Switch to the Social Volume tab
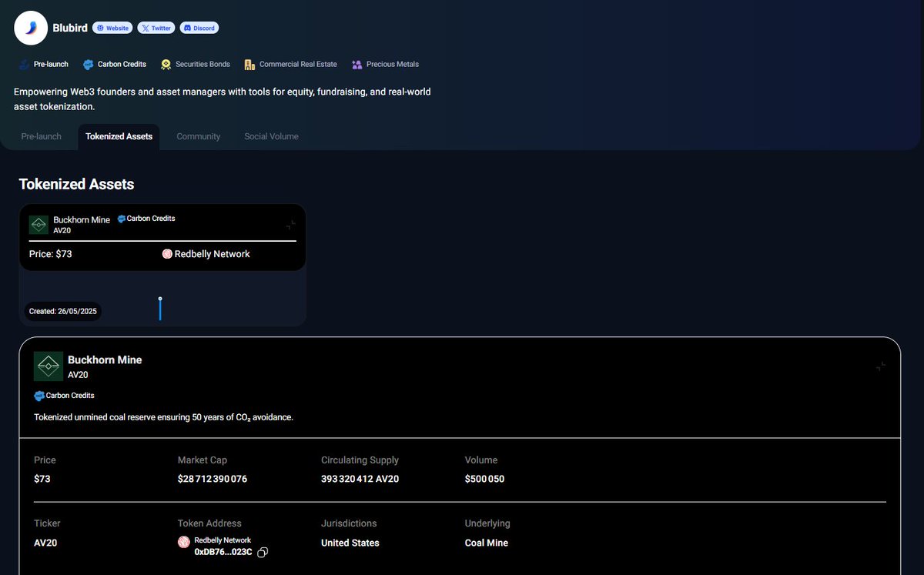 click(x=271, y=136)
